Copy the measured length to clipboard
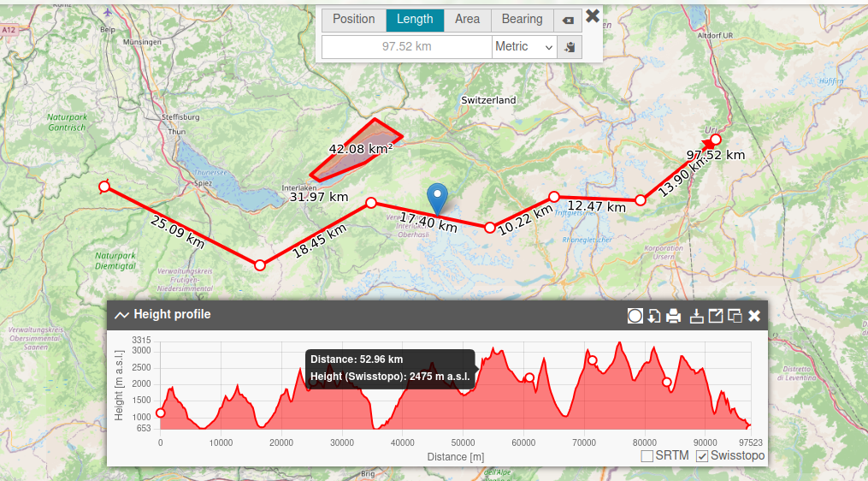 569,47
